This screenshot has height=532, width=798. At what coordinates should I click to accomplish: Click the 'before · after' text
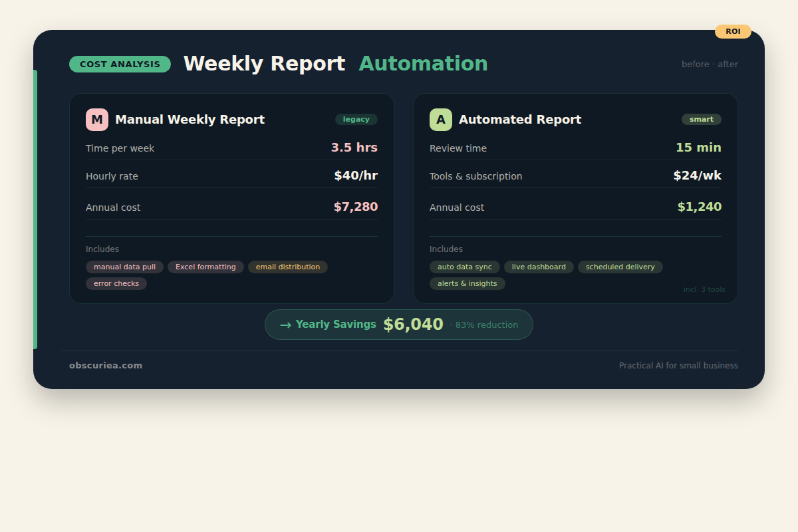click(x=710, y=65)
